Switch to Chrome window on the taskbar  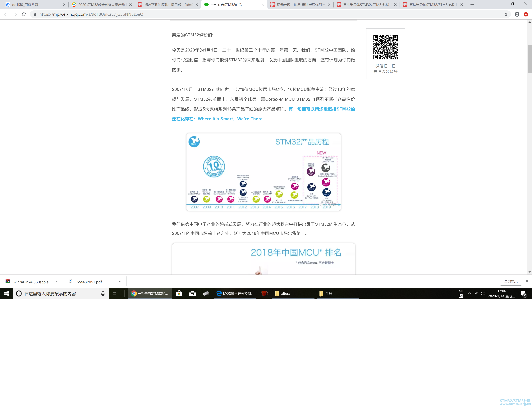click(x=150, y=293)
